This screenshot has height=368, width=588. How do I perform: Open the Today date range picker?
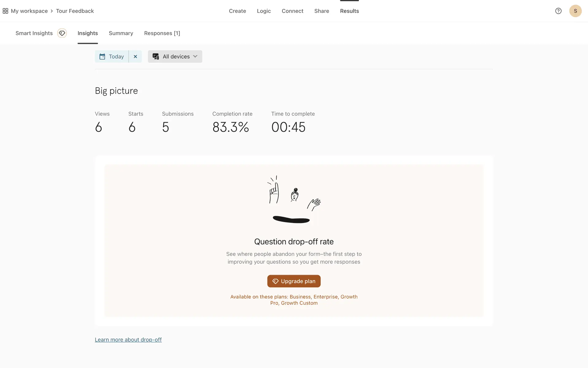tap(116, 57)
